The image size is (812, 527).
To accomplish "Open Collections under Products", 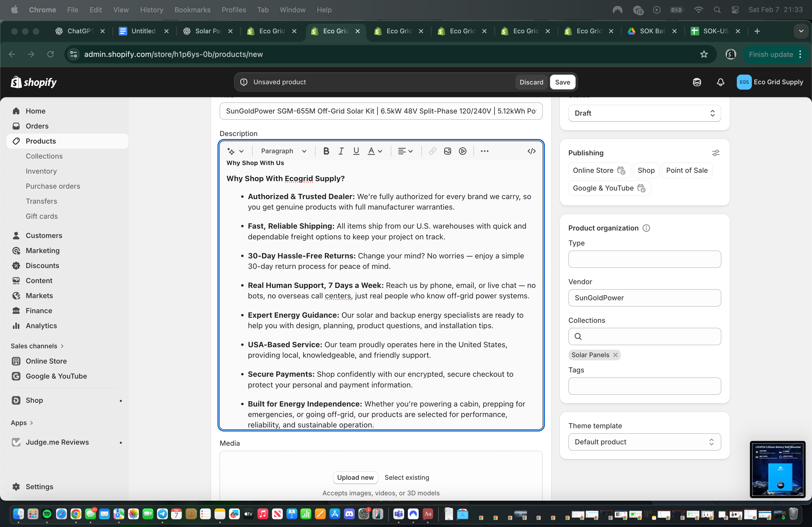I will point(44,156).
